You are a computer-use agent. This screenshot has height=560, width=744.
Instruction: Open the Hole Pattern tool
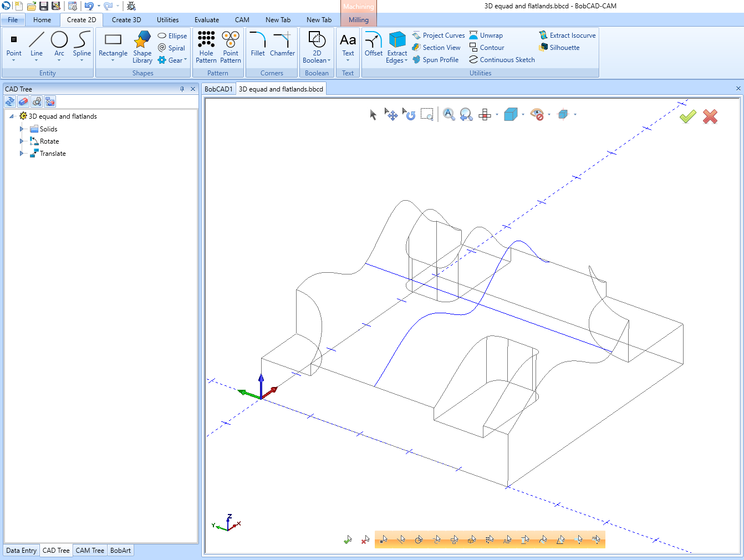[206, 47]
